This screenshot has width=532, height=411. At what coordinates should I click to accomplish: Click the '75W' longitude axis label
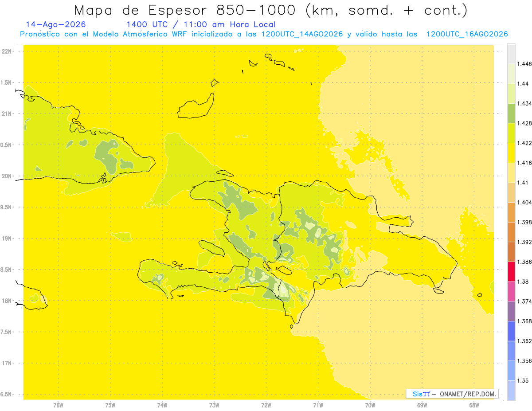coord(110,405)
